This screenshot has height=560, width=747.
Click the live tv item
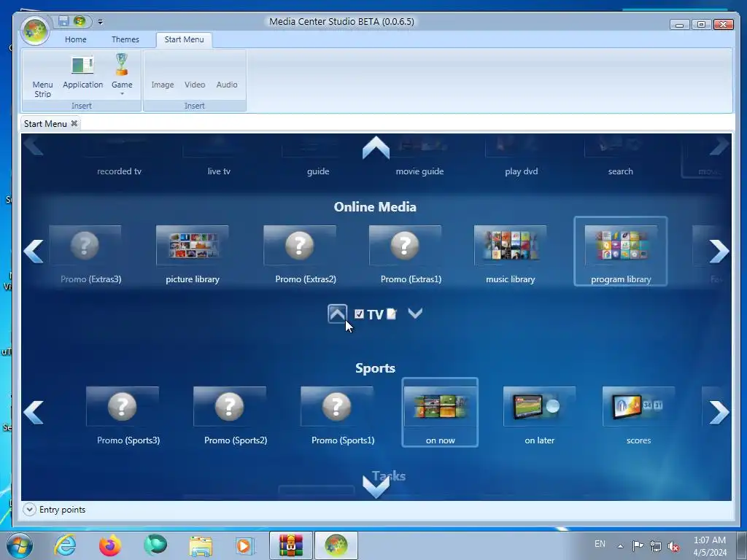pyautogui.click(x=219, y=171)
